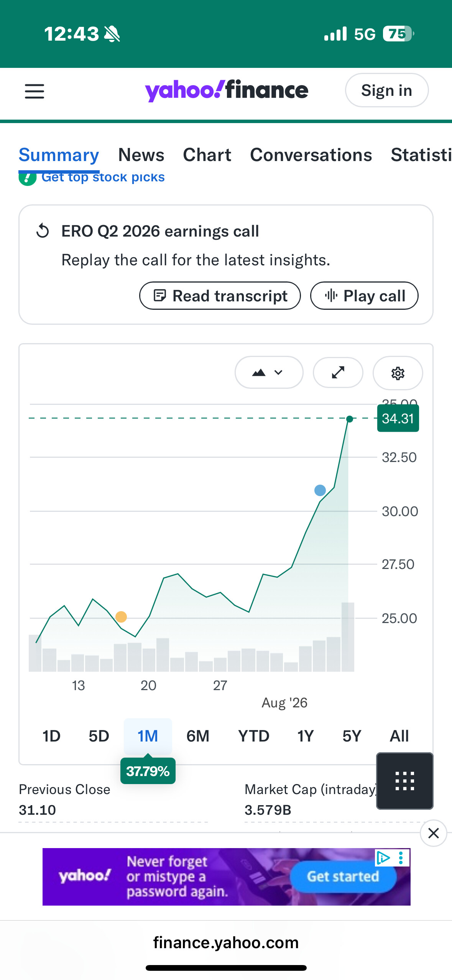The width and height of the screenshot is (452, 980).
Task: Select the 1D time range
Action: (51, 736)
